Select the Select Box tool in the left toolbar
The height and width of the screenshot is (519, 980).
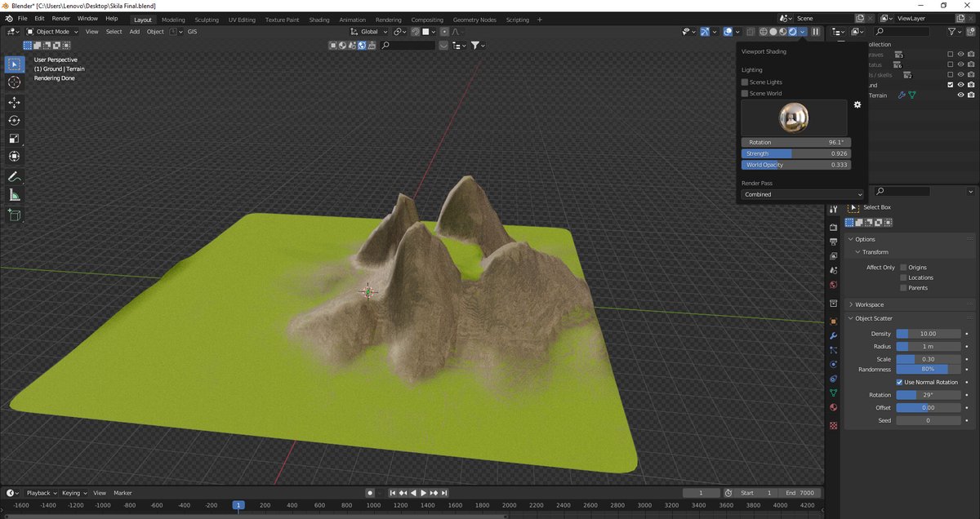[x=14, y=64]
